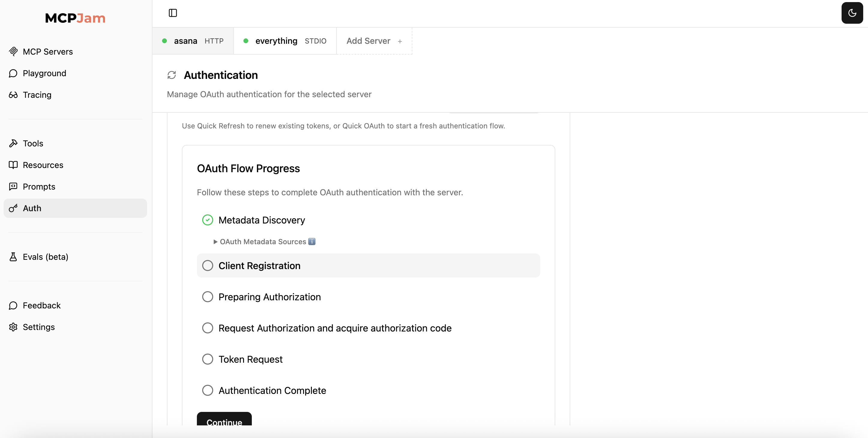868x438 pixels.
Task: Open the Tracing glasses icon
Action: click(13, 95)
